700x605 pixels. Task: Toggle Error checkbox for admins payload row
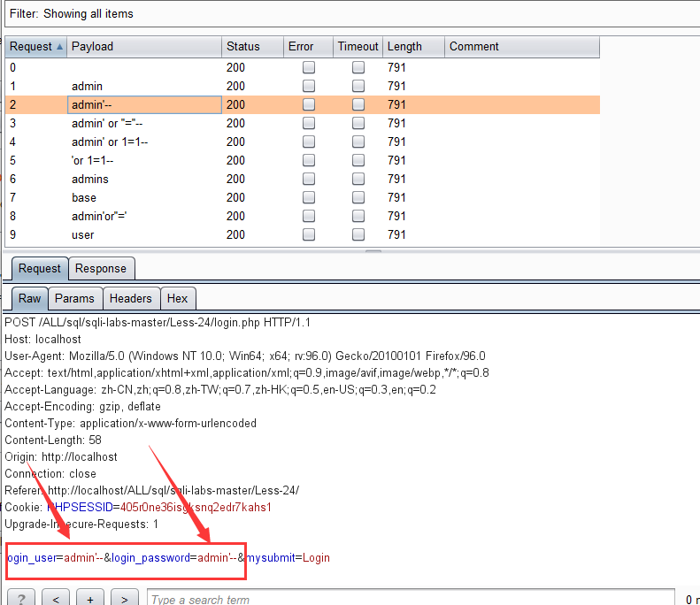point(309,179)
